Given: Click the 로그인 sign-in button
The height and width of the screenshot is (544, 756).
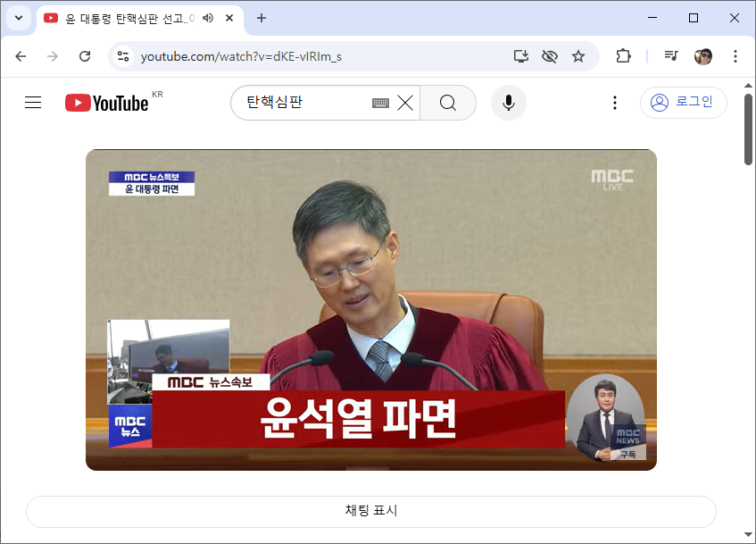Looking at the screenshot, I should pos(683,103).
